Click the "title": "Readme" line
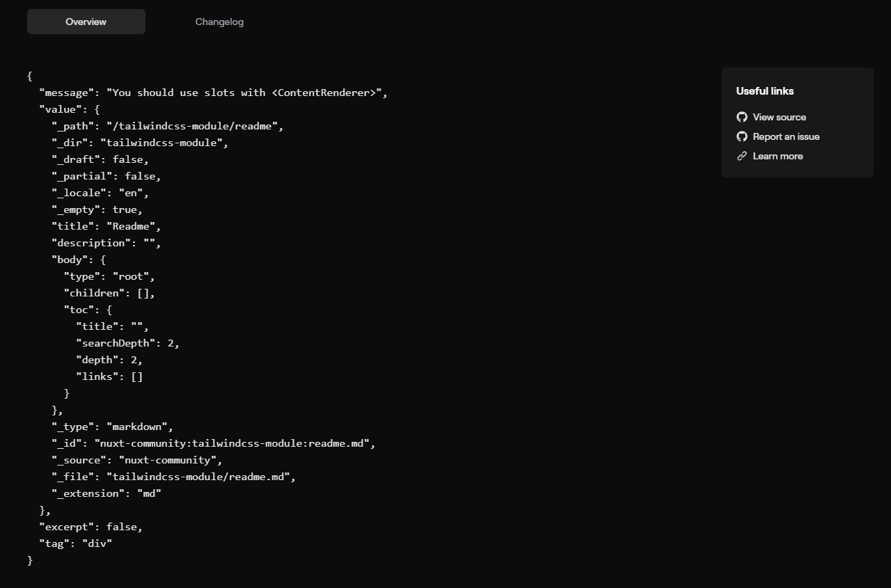 tap(107, 226)
